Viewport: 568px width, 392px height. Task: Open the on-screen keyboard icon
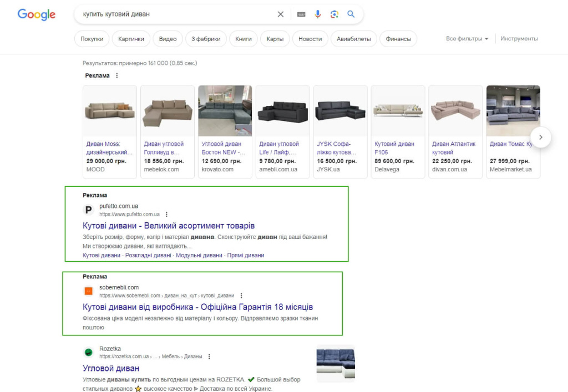(301, 14)
